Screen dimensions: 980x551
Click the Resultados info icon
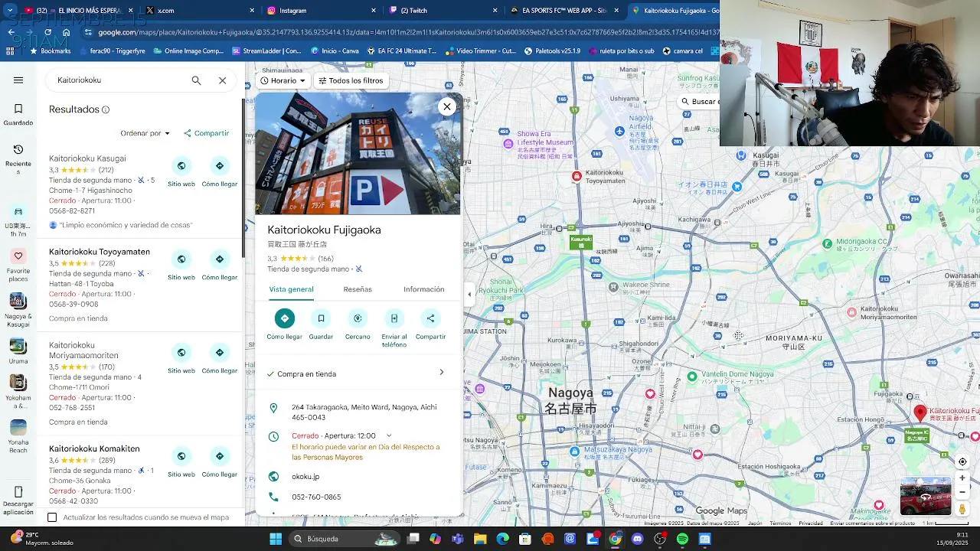106,109
